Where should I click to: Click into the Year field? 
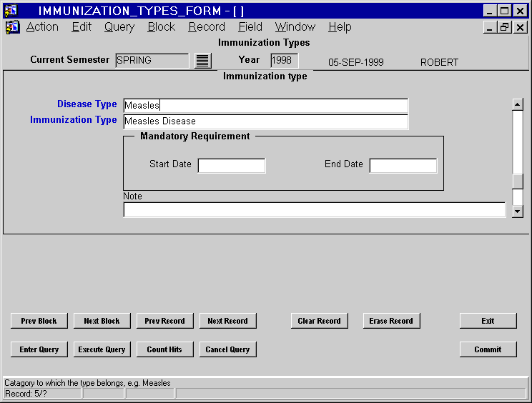pos(285,60)
